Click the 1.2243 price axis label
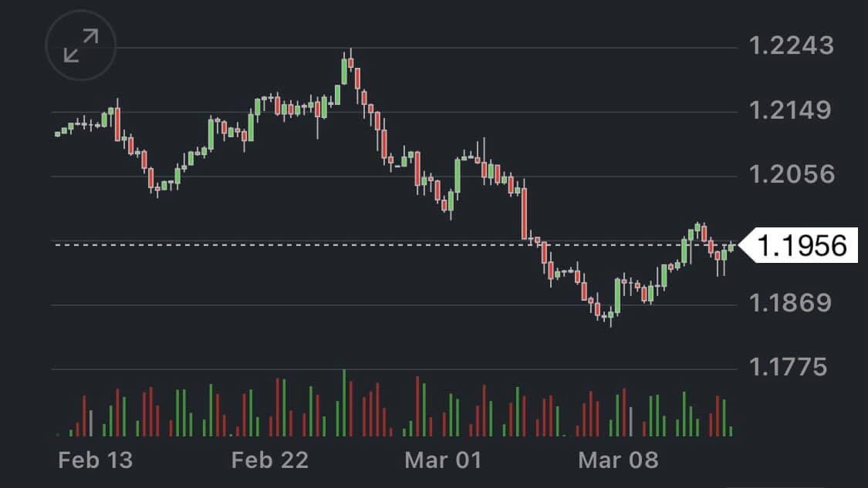Image resolution: width=868 pixels, height=488 pixels. tap(792, 46)
